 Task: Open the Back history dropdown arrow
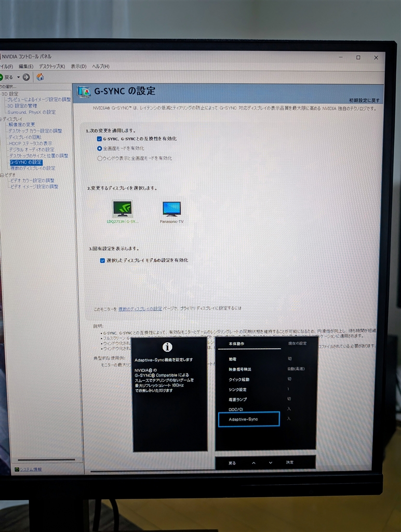tap(18, 77)
